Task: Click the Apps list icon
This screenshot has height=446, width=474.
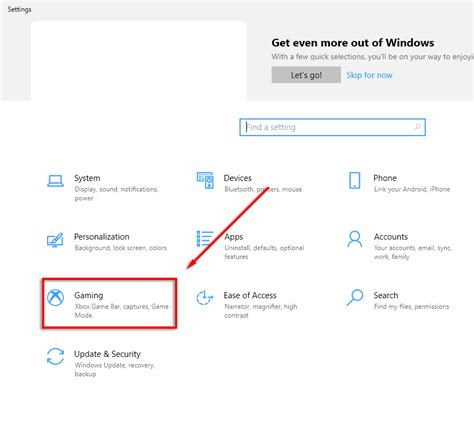Action: [x=205, y=239]
